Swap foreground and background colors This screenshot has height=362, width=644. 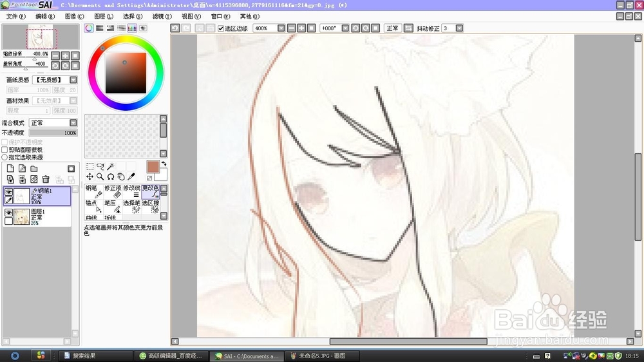[164, 164]
